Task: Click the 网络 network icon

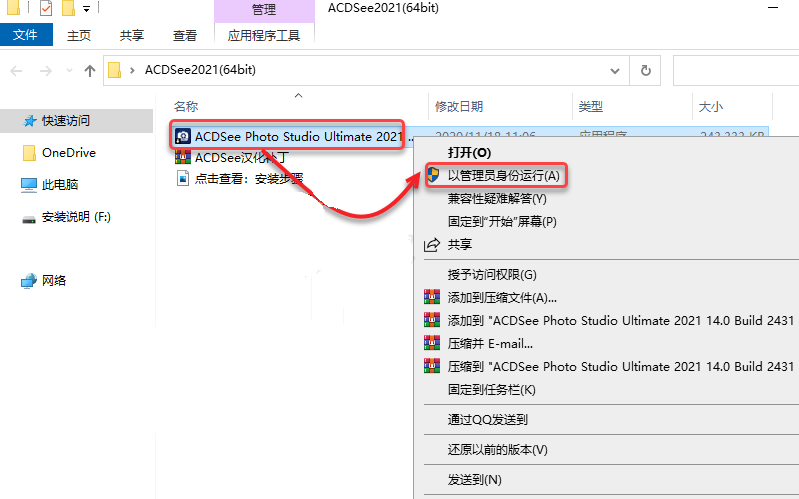Action: click(x=29, y=281)
